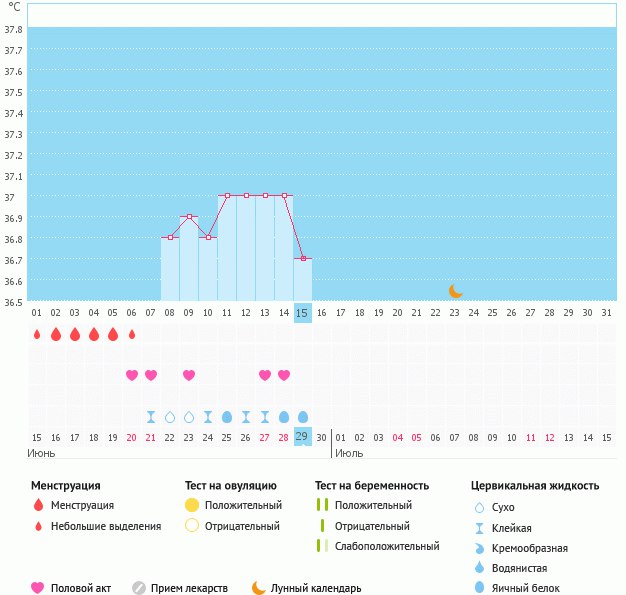Viewport: 626px width, 595px height.
Task: Select the pink heart on cycle day 09
Action: click(189, 375)
